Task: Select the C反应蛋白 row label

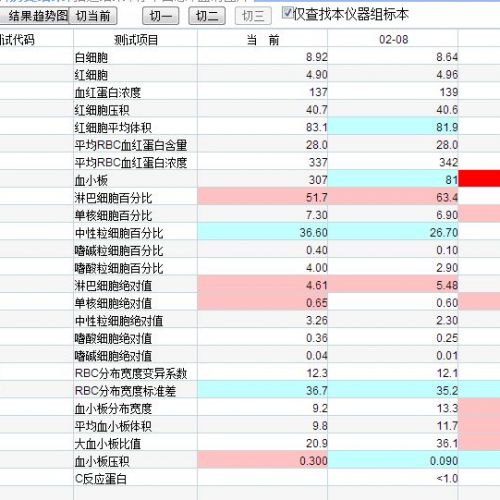Action: coord(101,479)
